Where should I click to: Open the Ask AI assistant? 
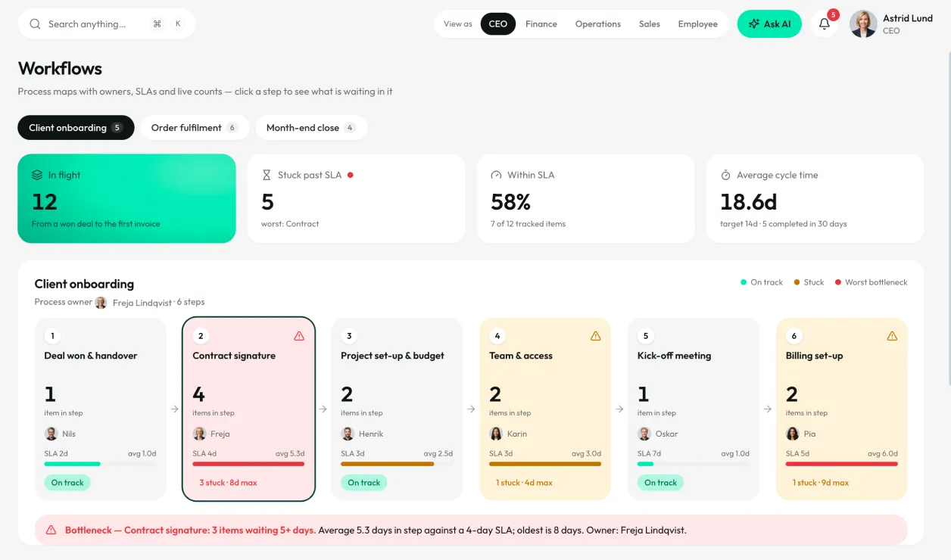tap(769, 24)
